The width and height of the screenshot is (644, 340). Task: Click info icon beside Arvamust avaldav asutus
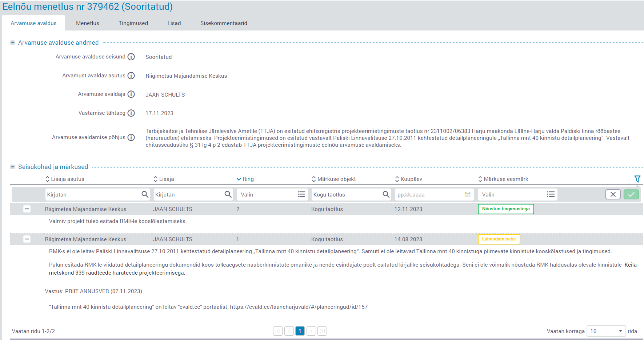[x=131, y=76]
